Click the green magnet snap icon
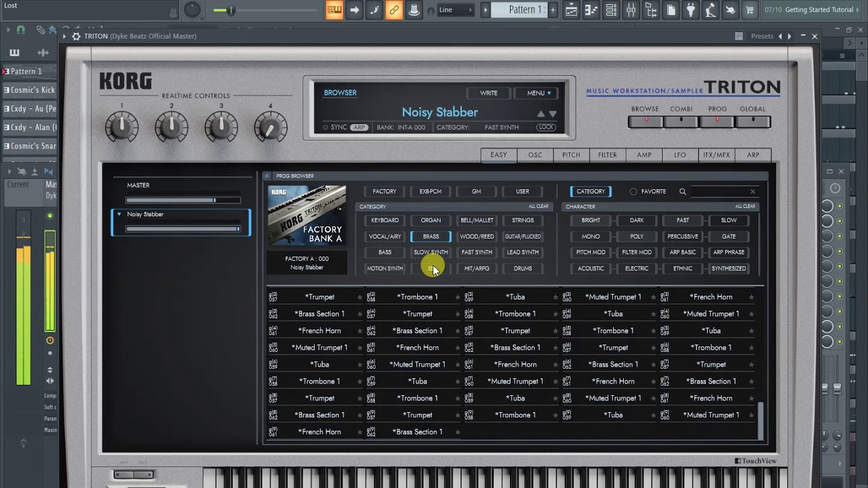 click(20, 30)
